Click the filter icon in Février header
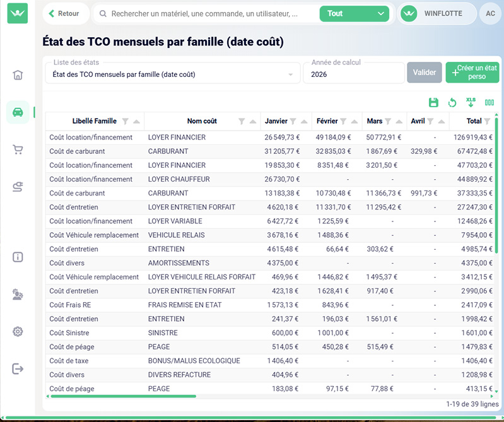Image resolution: width=504 pixels, height=422 pixels. pos(343,121)
